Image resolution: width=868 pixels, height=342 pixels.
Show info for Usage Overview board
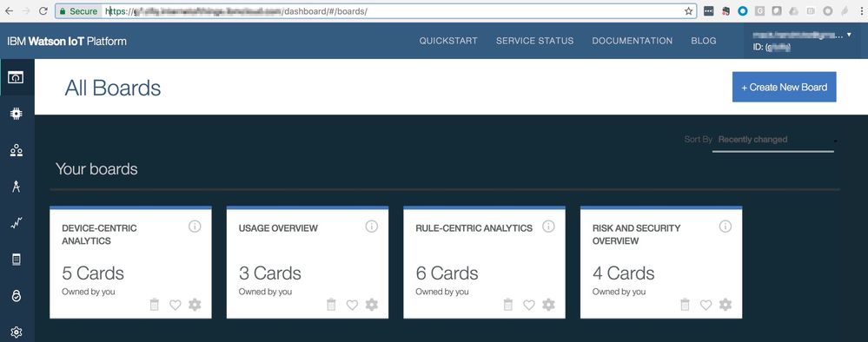(x=372, y=226)
